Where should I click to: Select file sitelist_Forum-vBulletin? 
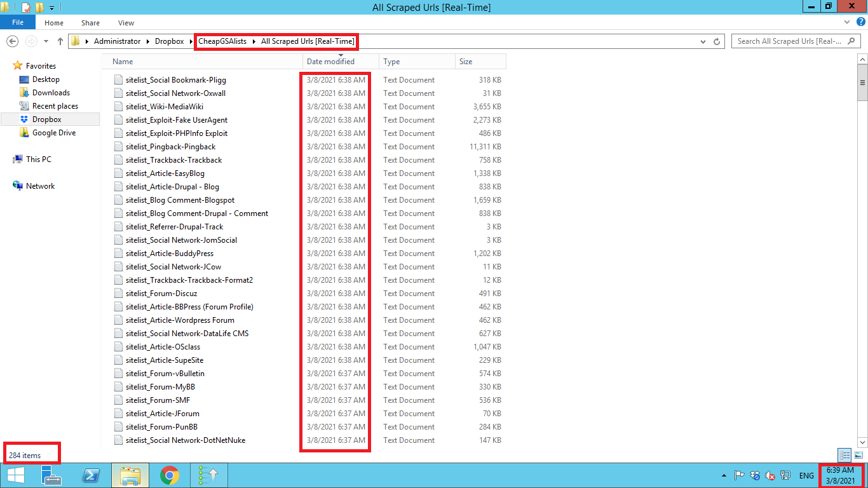[165, 374]
